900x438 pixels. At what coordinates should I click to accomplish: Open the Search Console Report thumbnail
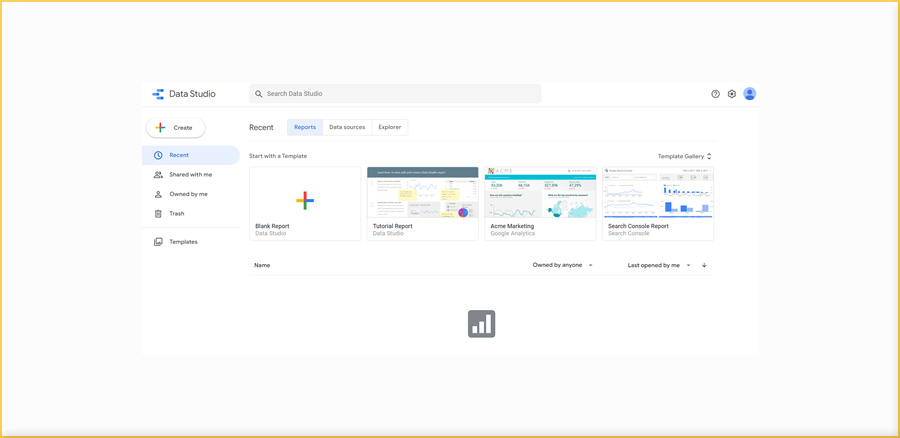click(658, 192)
